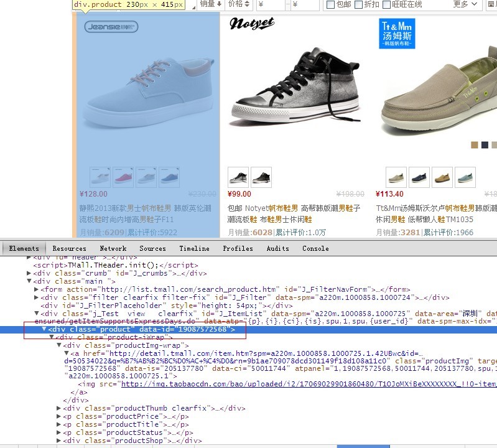Pick the tan color swatch on Tt&Mm shoe
This screenshot has height=448, width=497.
(x=475, y=145)
